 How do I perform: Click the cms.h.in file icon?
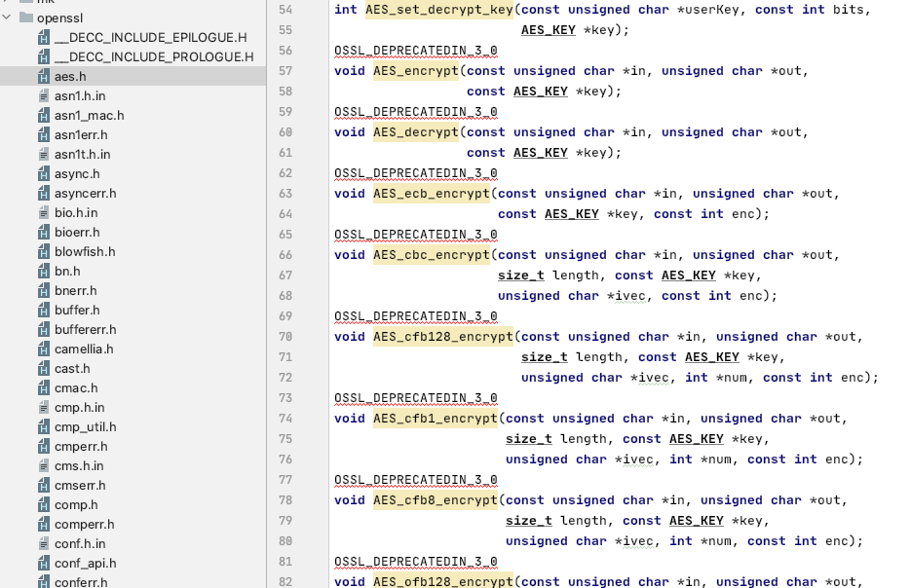[x=44, y=465]
